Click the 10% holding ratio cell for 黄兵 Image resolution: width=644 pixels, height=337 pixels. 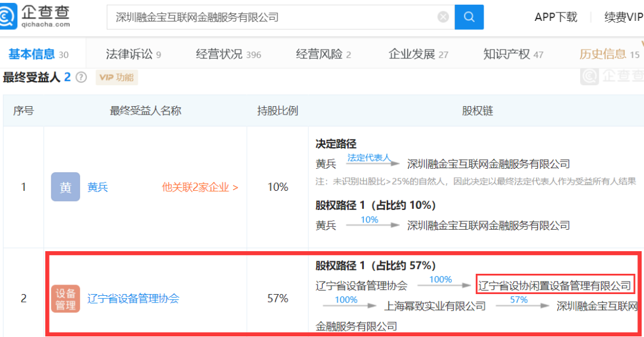[278, 187]
